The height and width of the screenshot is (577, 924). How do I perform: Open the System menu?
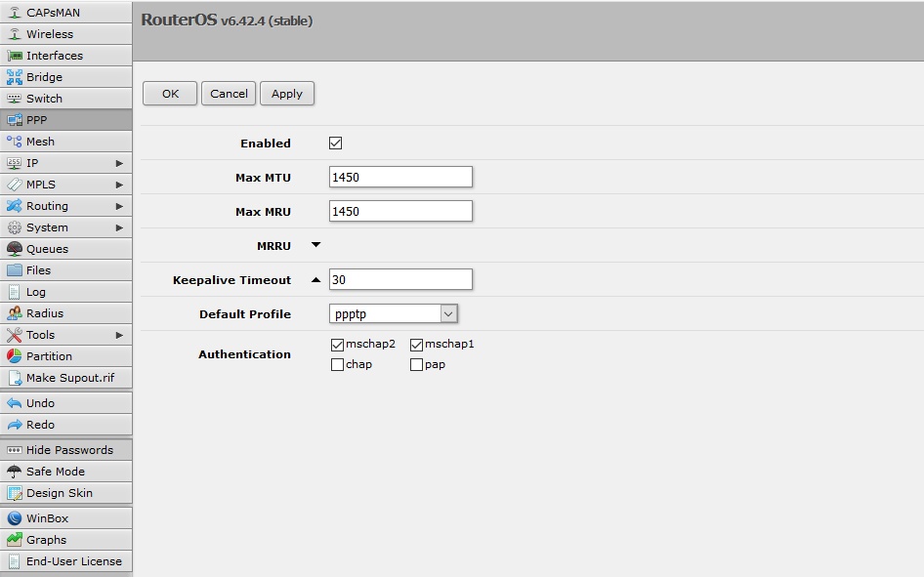[47, 227]
